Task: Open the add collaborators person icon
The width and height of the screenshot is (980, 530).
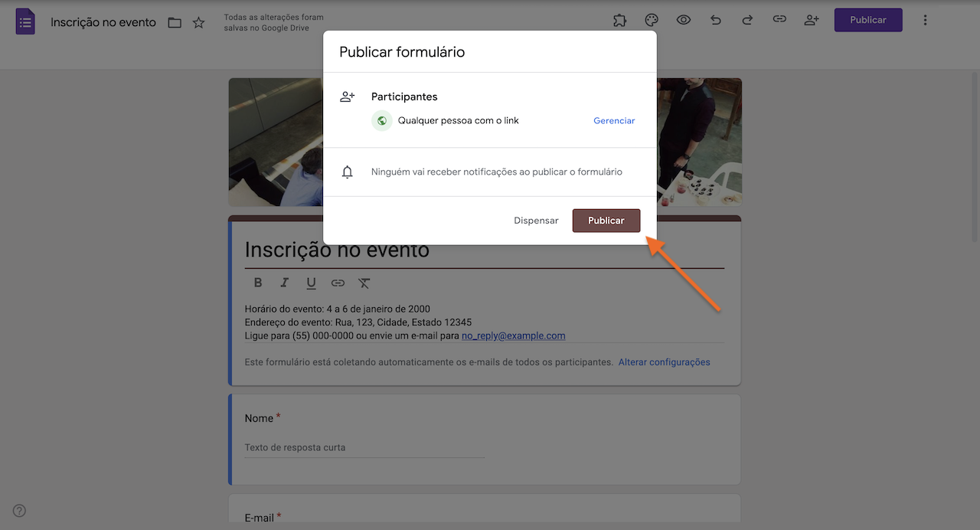Action: point(812,20)
